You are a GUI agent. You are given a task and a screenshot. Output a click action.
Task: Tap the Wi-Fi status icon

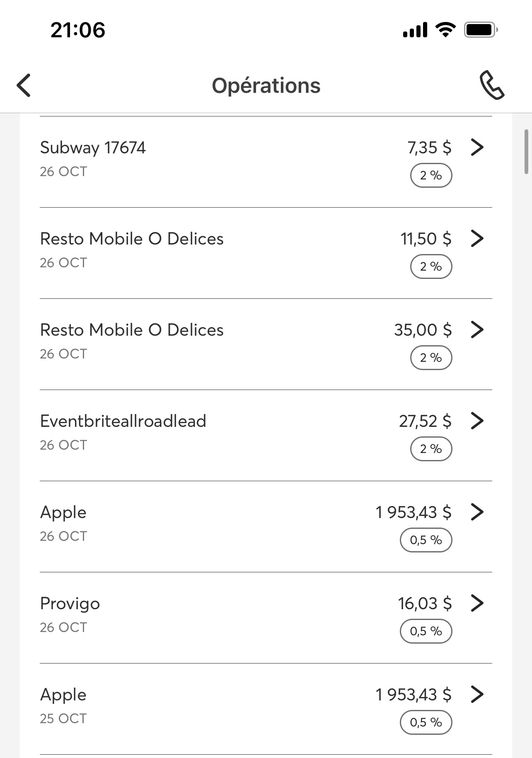pyautogui.click(x=445, y=30)
